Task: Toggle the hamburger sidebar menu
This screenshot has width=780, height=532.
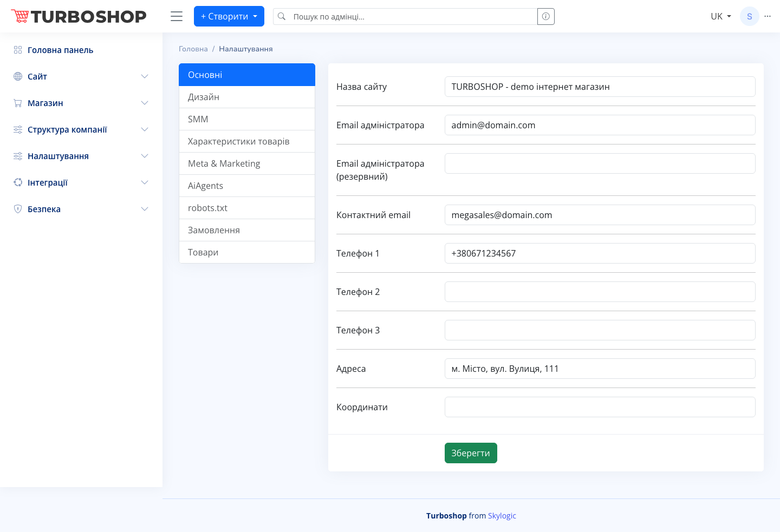Action: pos(177,16)
